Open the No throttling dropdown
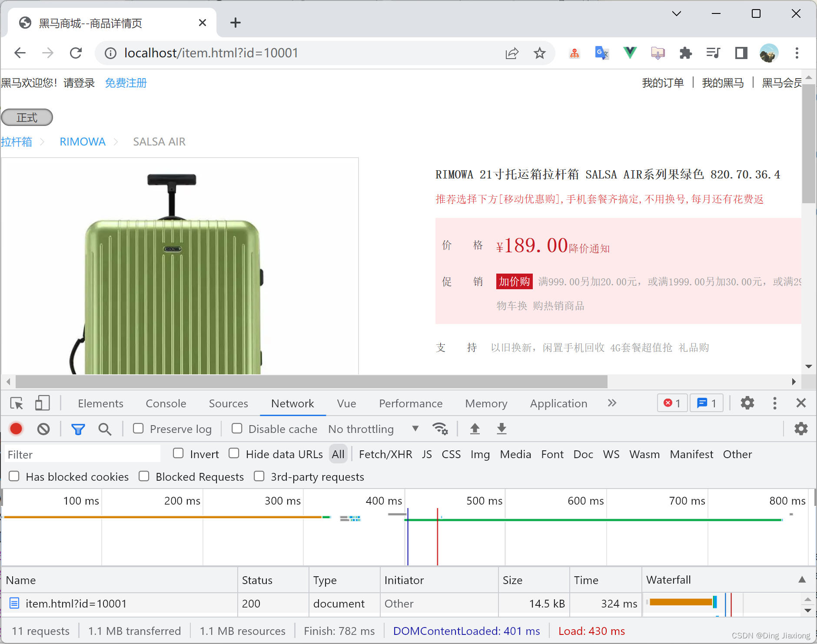 click(373, 429)
